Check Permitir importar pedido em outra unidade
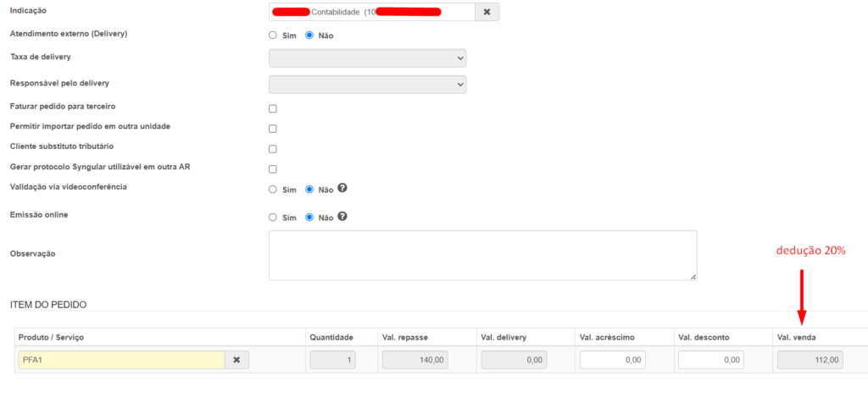Viewport: 868px width, 409px height. pyautogui.click(x=273, y=129)
